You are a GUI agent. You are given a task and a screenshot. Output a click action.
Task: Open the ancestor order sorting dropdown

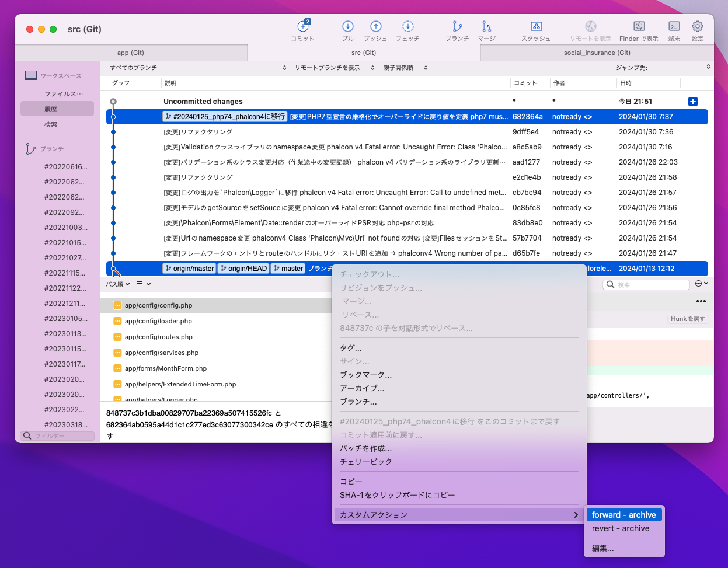point(406,68)
